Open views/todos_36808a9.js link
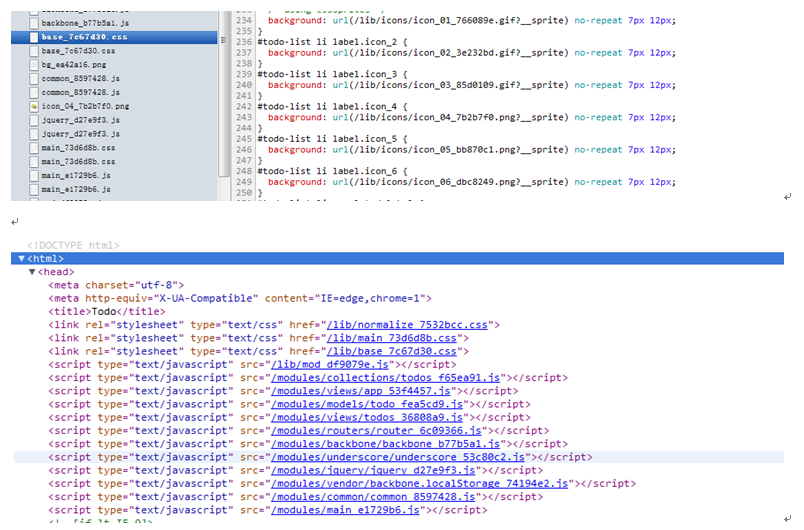 pos(367,418)
